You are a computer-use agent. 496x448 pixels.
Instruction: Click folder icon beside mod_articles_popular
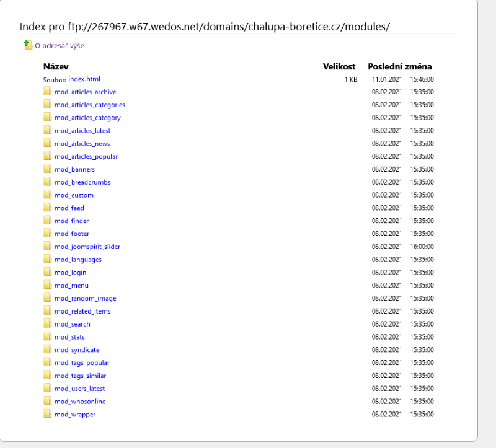coord(48,156)
